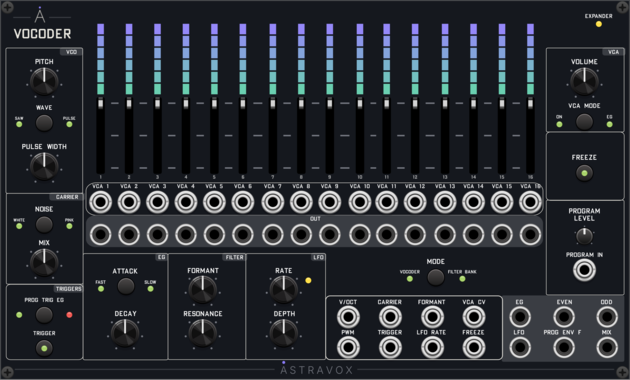The width and height of the screenshot is (630, 380).
Task: Click the EG output jack
Action: pyautogui.click(x=520, y=317)
